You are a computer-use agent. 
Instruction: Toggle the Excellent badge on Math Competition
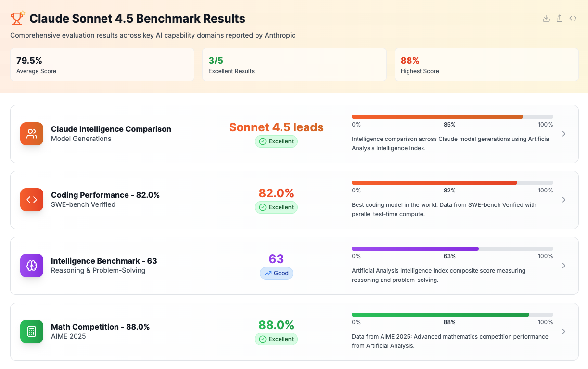tap(276, 339)
